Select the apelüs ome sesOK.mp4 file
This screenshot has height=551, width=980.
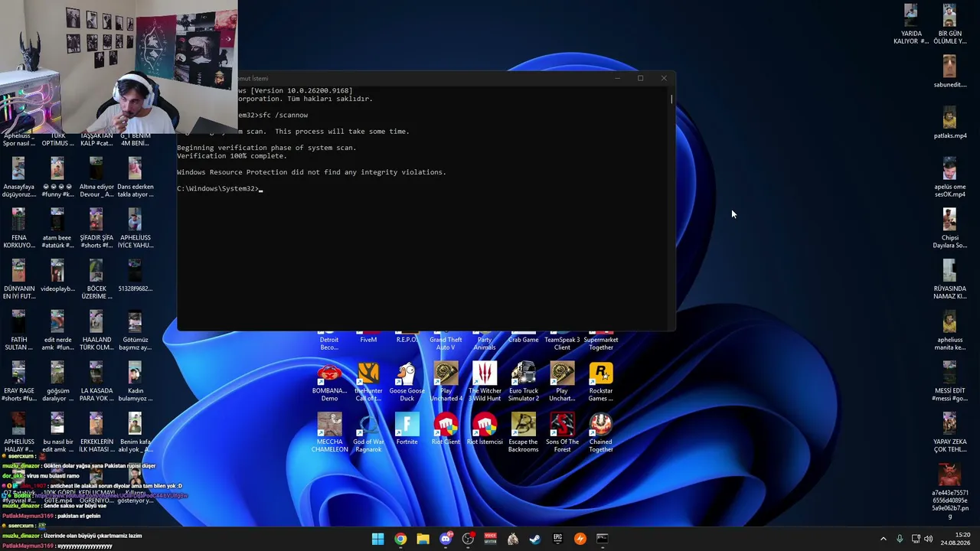click(x=949, y=178)
